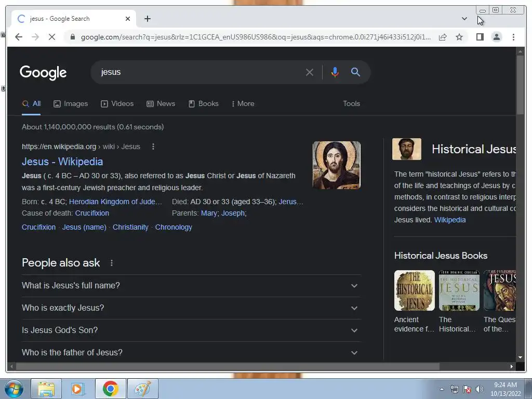This screenshot has height=399, width=532.
Task: Switch to Videos results
Action: (x=117, y=104)
